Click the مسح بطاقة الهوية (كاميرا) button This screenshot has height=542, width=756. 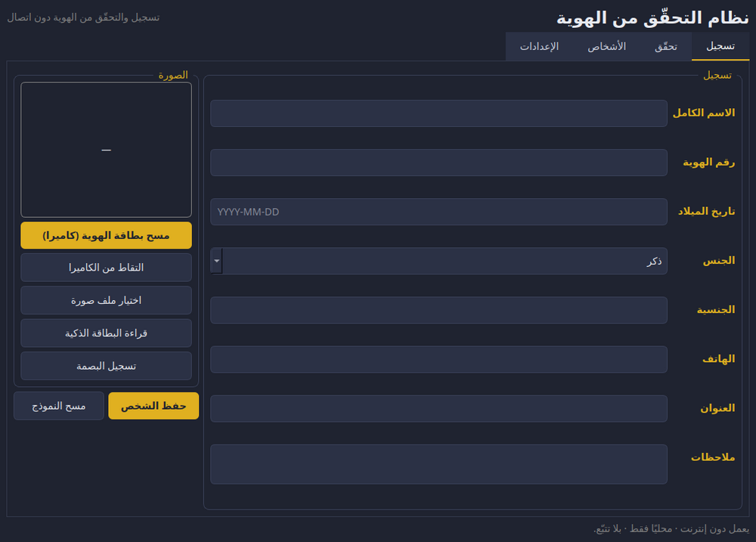(x=106, y=235)
